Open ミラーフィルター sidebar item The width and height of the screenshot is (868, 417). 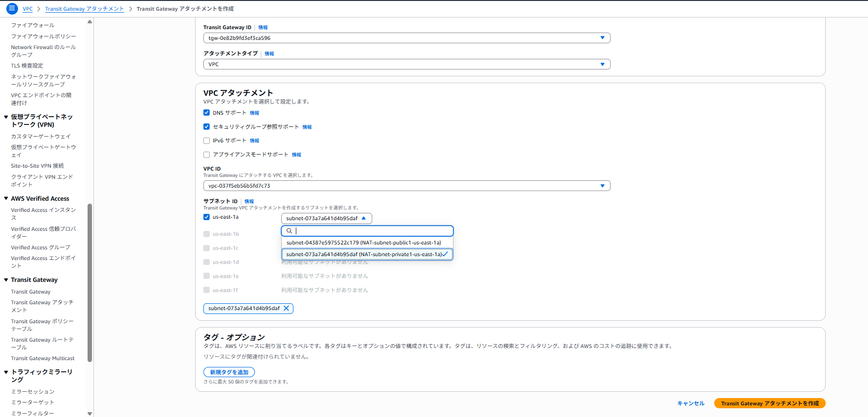pyautogui.click(x=33, y=413)
